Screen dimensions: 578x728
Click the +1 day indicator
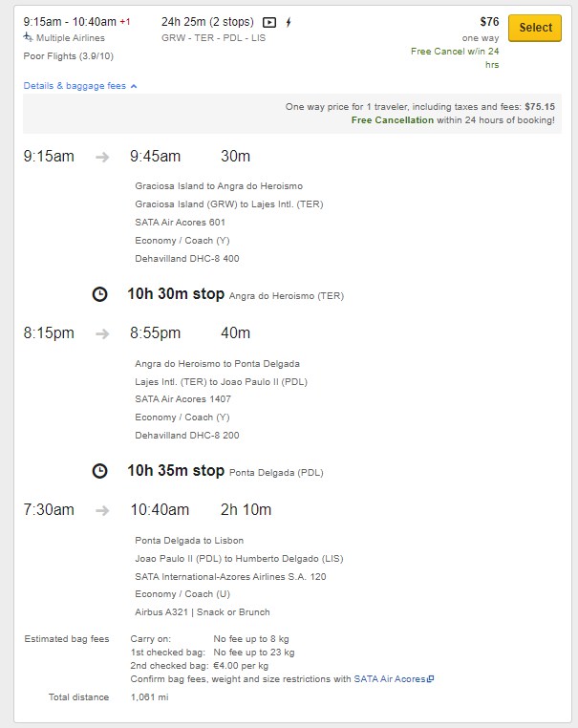(125, 21)
